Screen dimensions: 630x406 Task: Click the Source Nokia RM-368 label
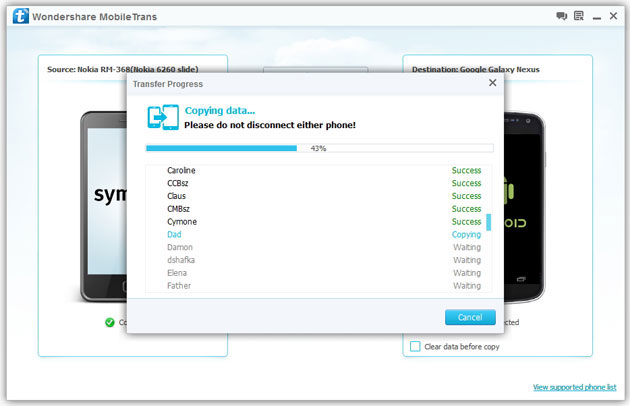[x=123, y=69]
